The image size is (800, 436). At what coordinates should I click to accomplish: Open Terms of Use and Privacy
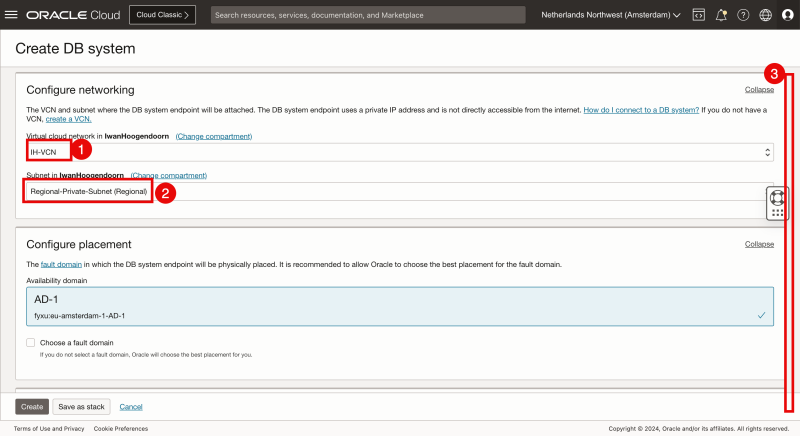coord(49,428)
